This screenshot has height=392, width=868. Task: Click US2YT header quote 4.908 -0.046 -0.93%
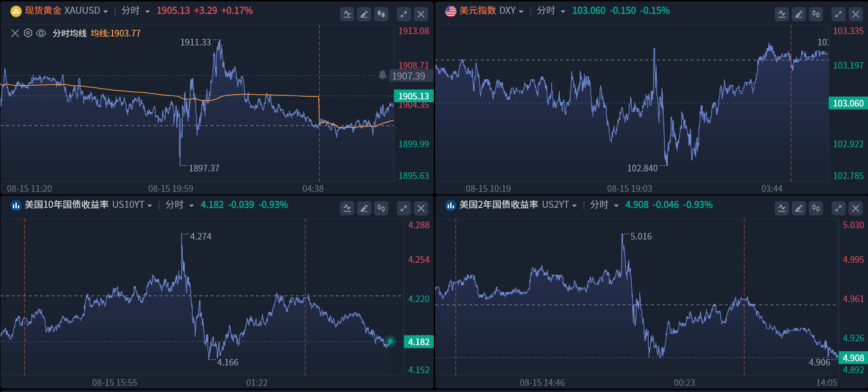click(x=669, y=205)
